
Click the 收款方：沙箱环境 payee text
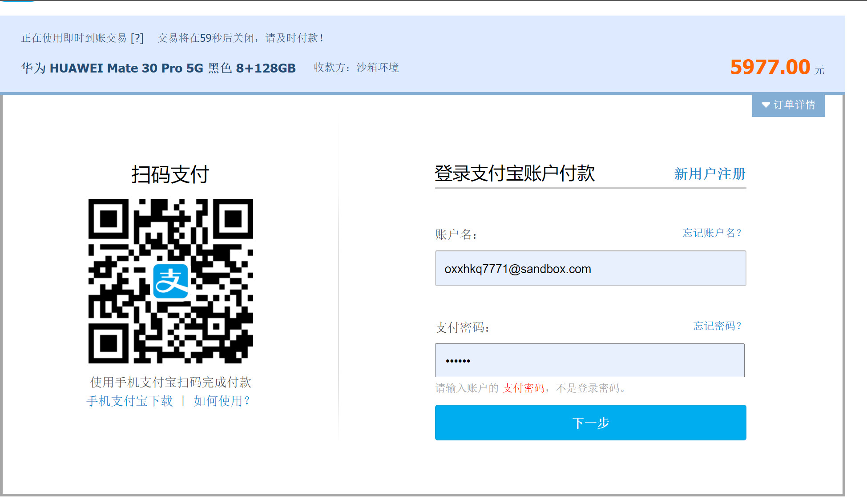356,68
